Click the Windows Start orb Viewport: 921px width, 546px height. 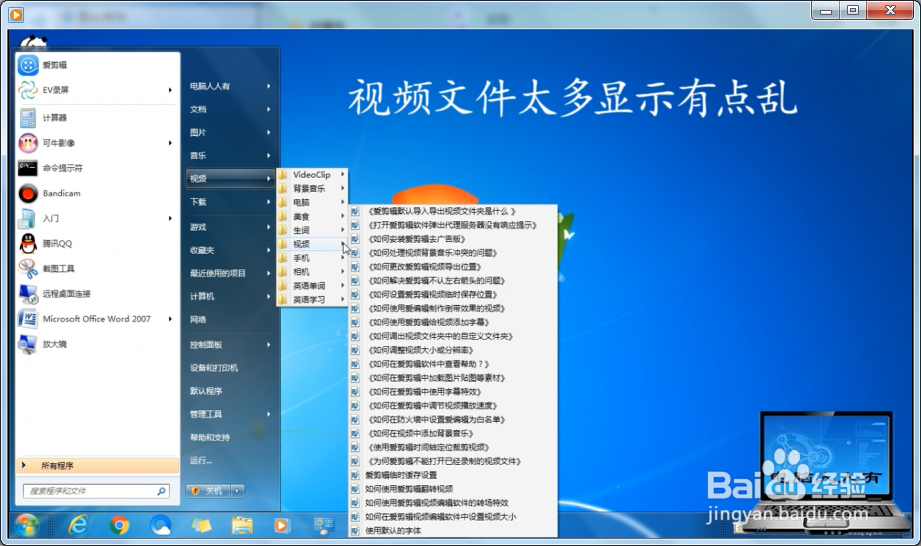pos(26,524)
